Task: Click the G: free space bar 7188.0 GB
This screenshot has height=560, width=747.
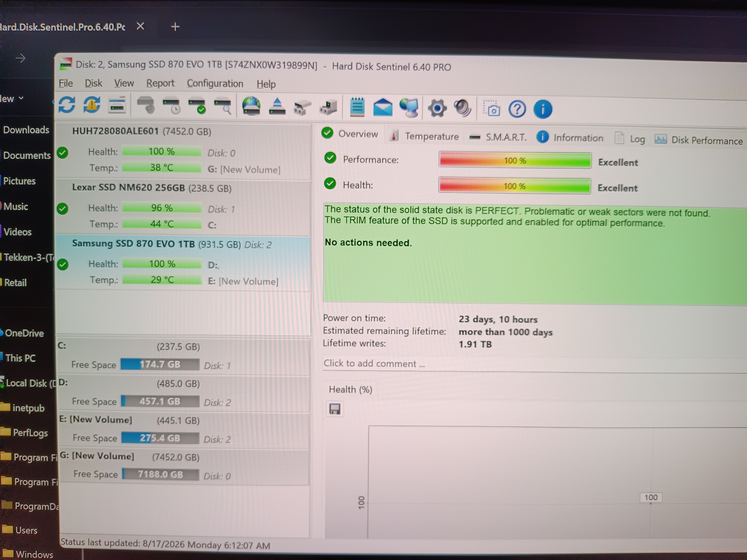Action: (x=160, y=475)
